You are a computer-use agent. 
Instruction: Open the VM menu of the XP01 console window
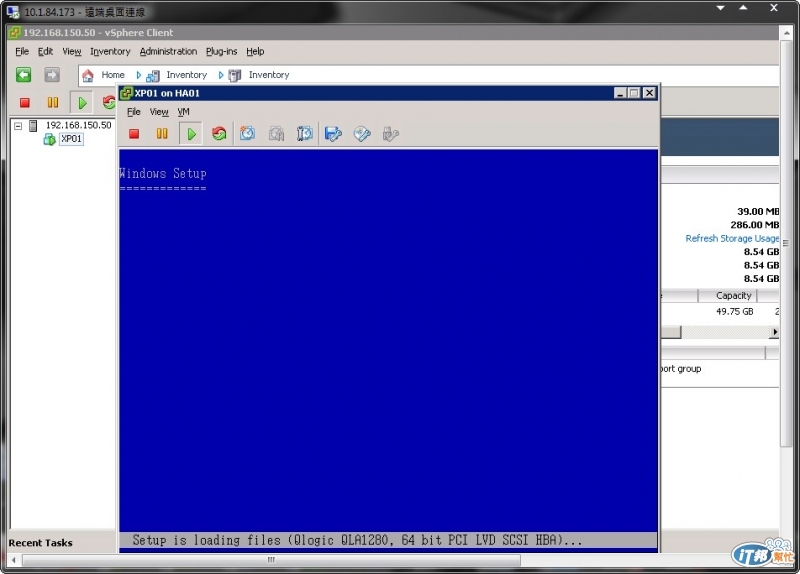(184, 112)
